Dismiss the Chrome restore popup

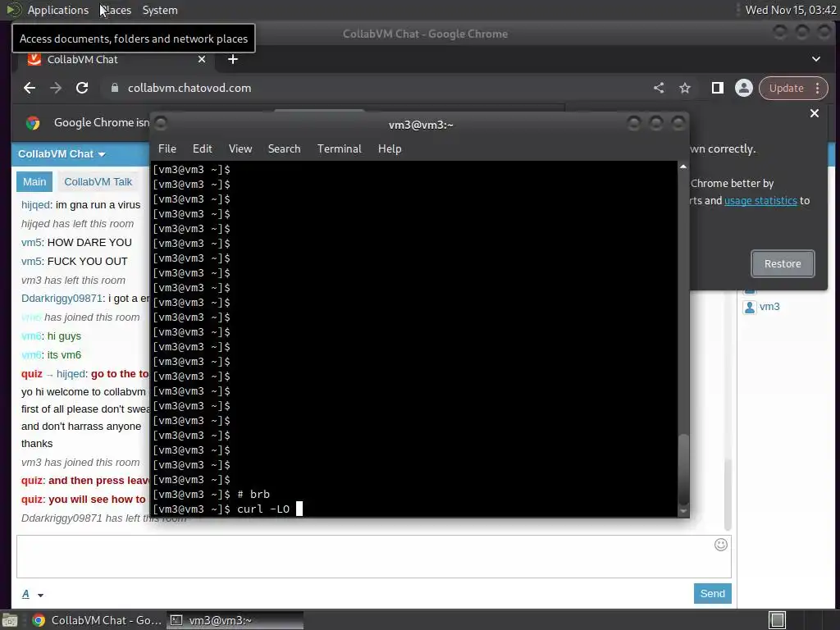pos(815,113)
